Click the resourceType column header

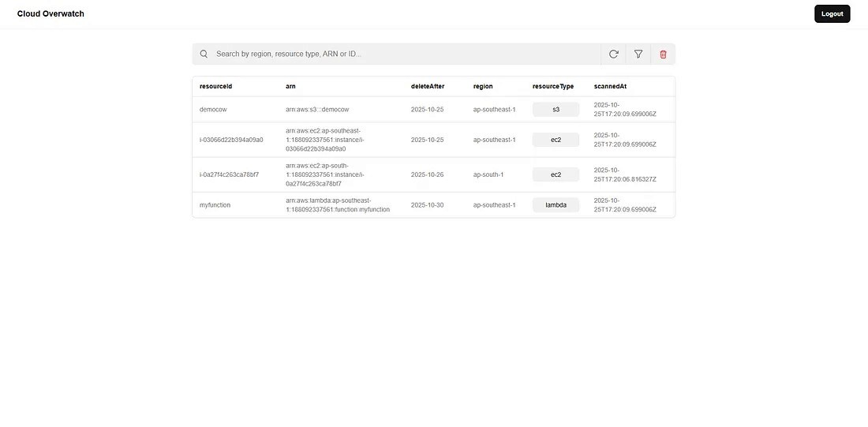tap(553, 86)
